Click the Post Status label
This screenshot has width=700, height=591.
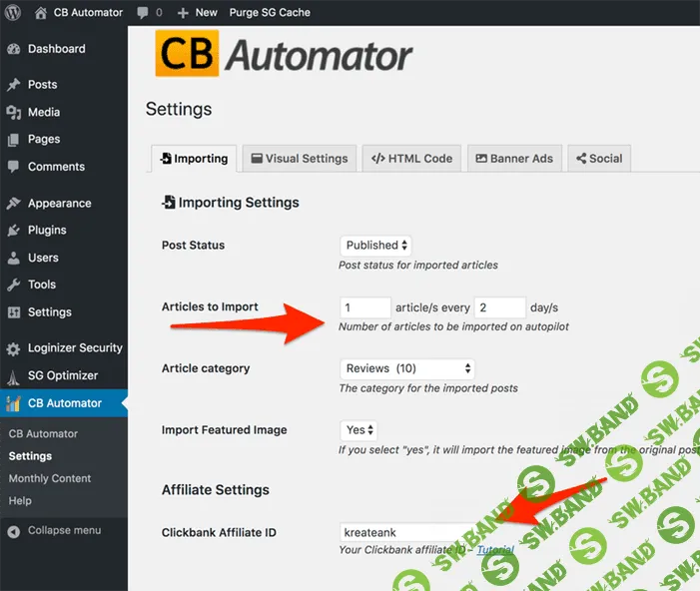(193, 245)
